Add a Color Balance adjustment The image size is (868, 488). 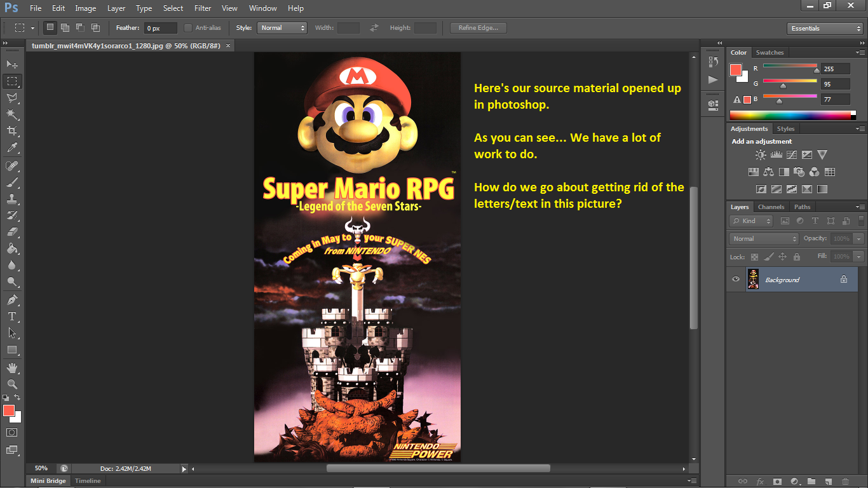coord(769,172)
